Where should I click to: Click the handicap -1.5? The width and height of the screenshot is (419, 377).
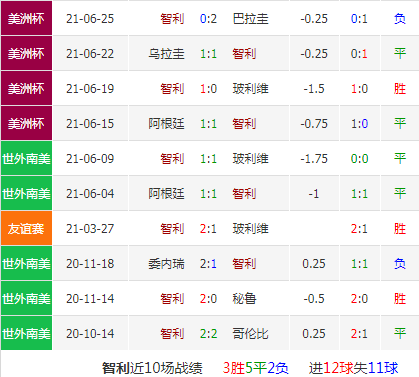point(314,89)
